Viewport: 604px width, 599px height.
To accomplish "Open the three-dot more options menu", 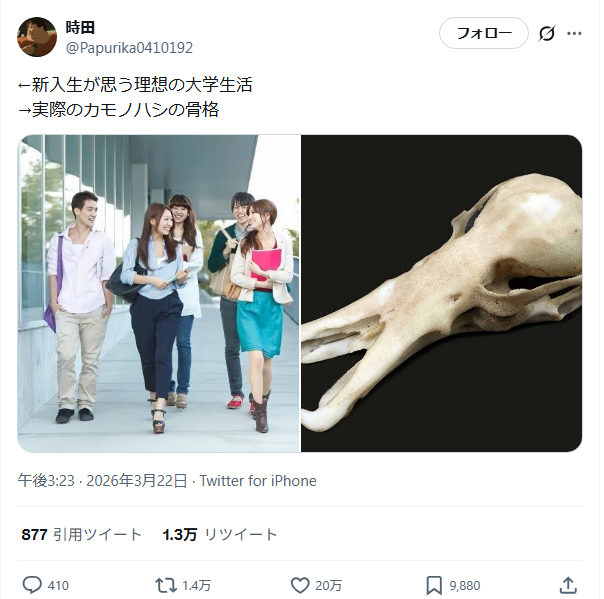I will pos(574,34).
